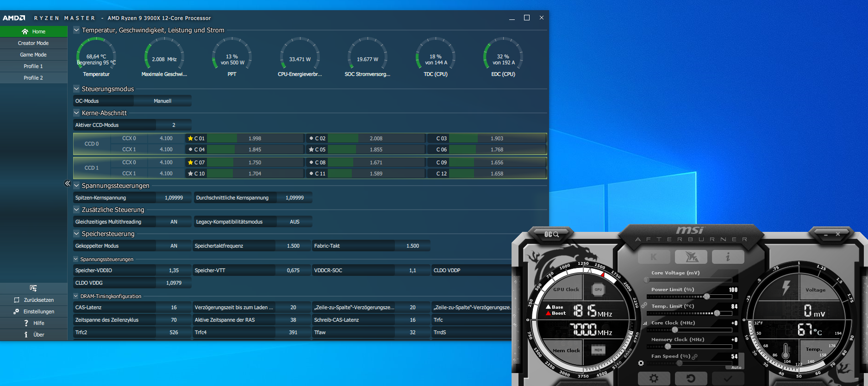This screenshot has height=386, width=868.
Task: Collapse the Temperatur, Geschwindigkeit, Leistung und Strom section
Action: pyautogui.click(x=76, y=30)
